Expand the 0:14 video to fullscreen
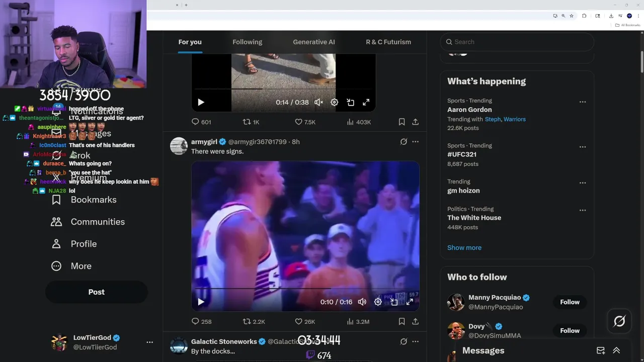This screenshot has width=644, height=362. pyautogui.click(x=366, y=102)
